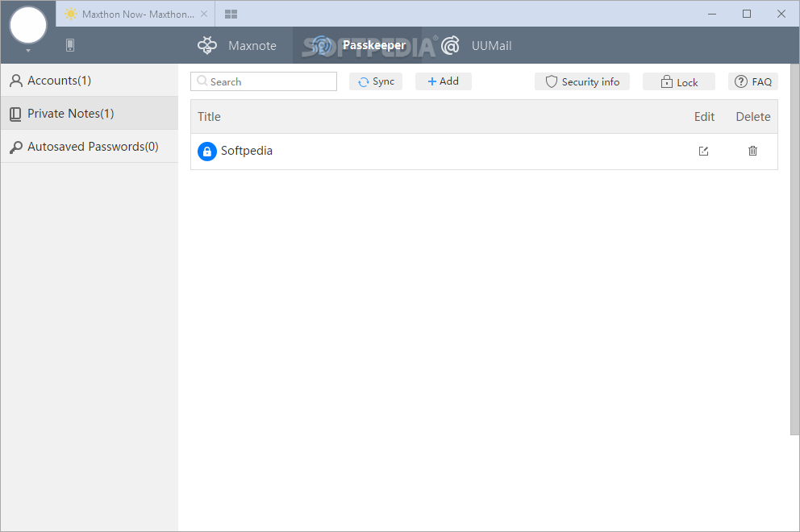The image size is (800, 532).
Task: Select the Maxthon Now browser tab
Action: click(135, 15)
